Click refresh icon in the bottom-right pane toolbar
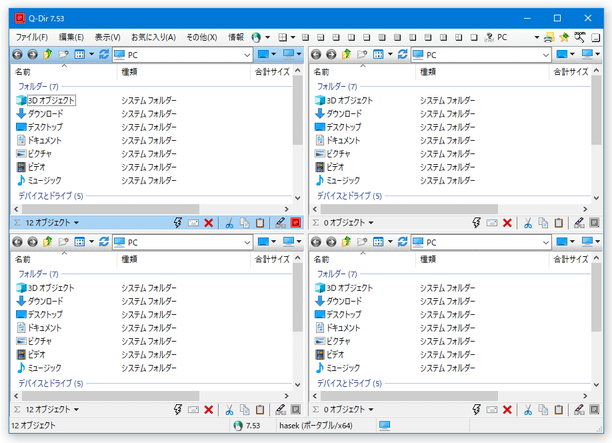The height and width of the screenshot is (443, 612). click(402, 242)
